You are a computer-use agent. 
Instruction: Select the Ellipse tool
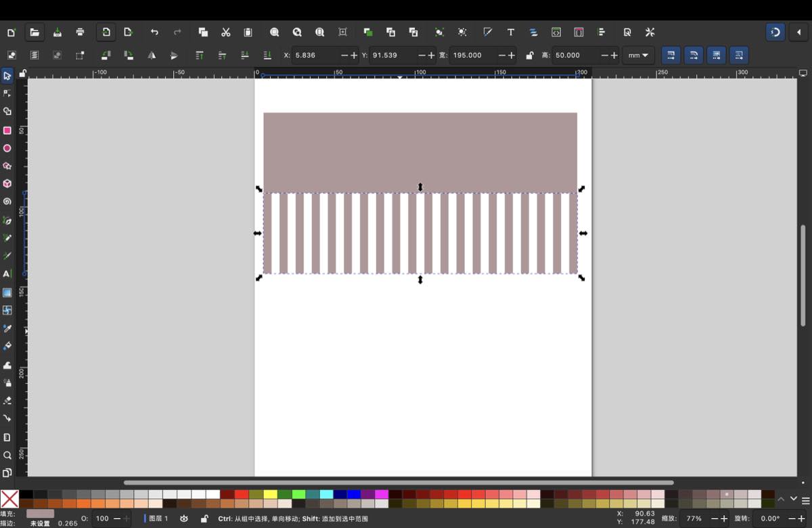pos(7,148)
